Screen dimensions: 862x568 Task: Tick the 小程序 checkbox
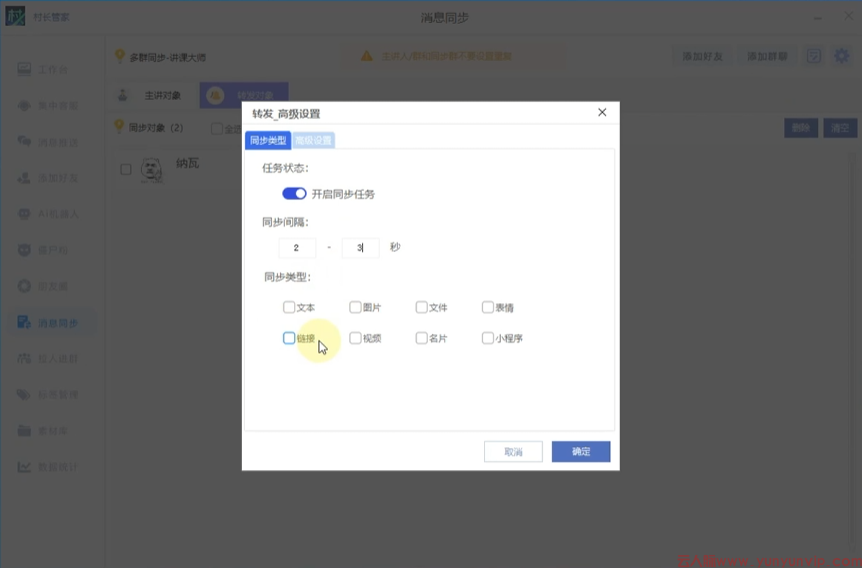[x=488, y=339]
